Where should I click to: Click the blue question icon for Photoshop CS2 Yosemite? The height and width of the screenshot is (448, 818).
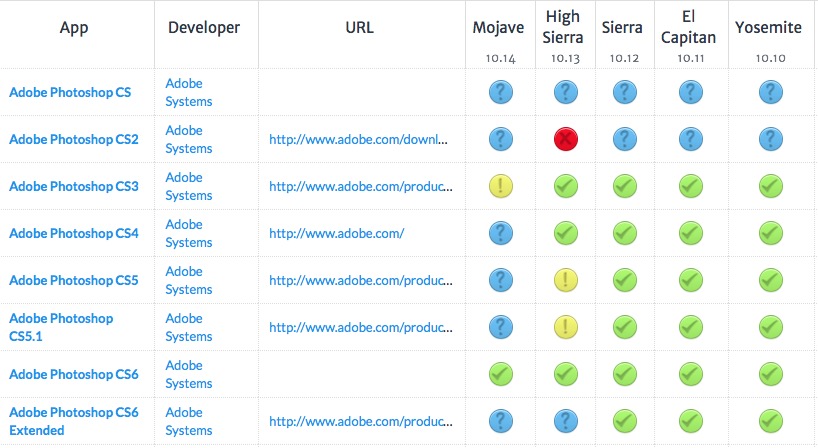click(x=770, y=139)
